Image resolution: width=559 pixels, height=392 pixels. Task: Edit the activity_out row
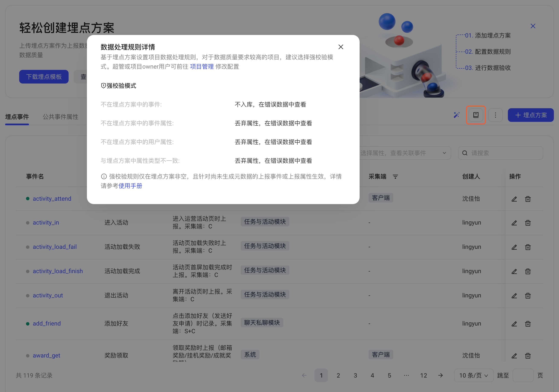514,296
